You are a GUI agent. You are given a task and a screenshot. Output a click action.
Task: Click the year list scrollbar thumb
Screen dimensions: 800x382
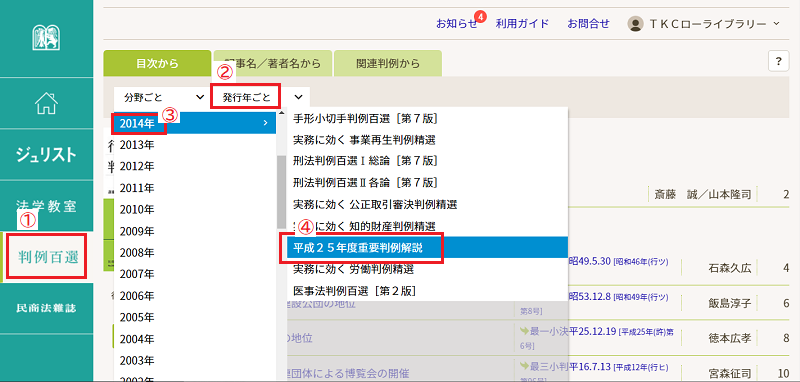point(281,192)
